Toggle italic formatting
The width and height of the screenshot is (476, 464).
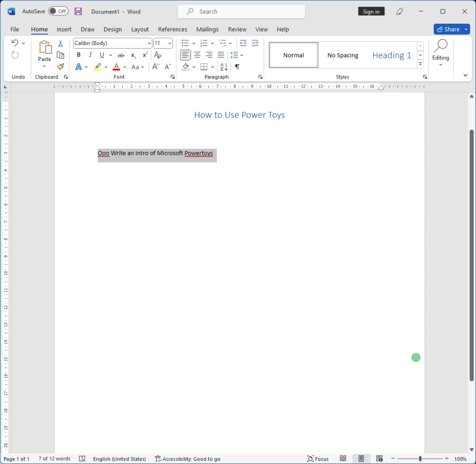point(90,55)
